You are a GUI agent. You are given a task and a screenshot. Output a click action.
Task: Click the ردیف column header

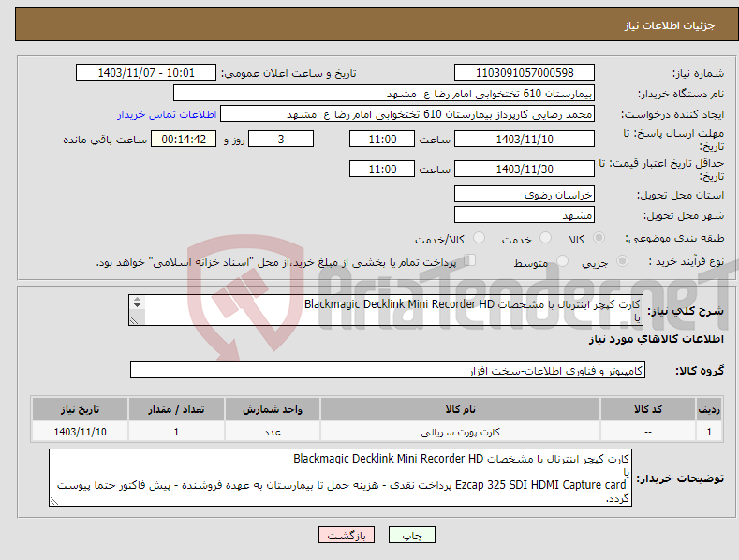click(x=709, y=409)
